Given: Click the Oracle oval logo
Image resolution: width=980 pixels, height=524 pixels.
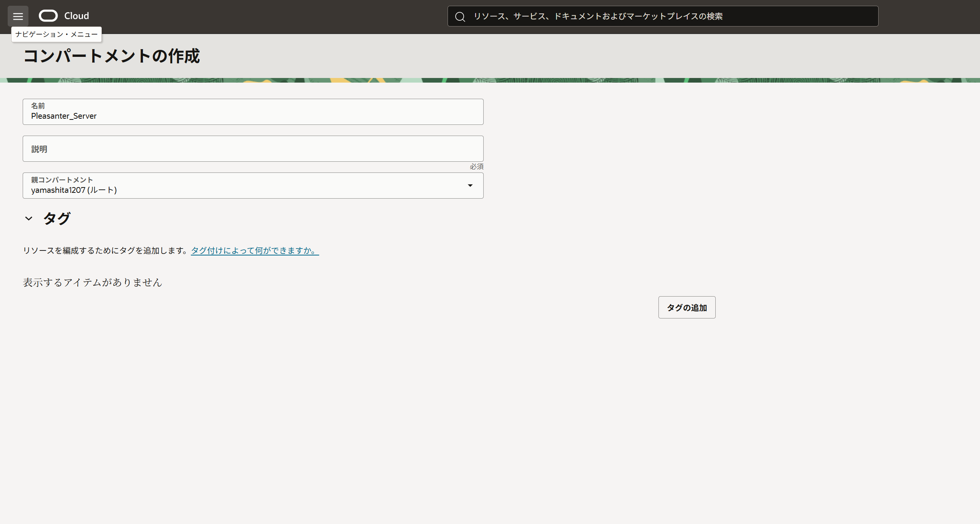Looking at the screenshot, I should click(x=48, y=16).
